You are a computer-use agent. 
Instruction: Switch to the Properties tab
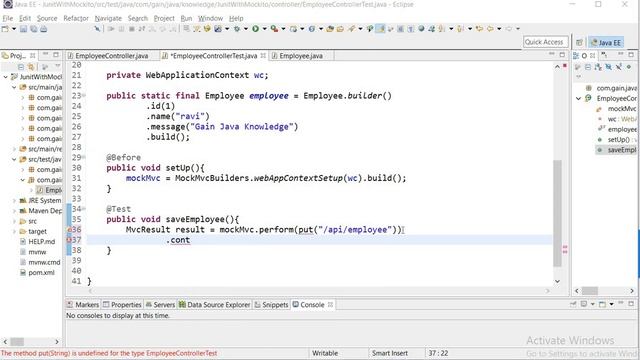(x=122, y=305)
